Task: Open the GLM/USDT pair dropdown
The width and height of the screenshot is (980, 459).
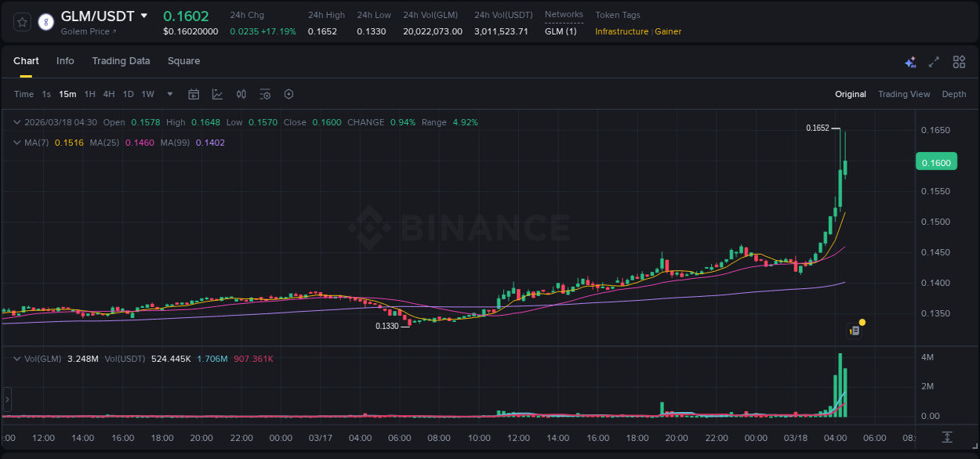Action: click(144, 15)
